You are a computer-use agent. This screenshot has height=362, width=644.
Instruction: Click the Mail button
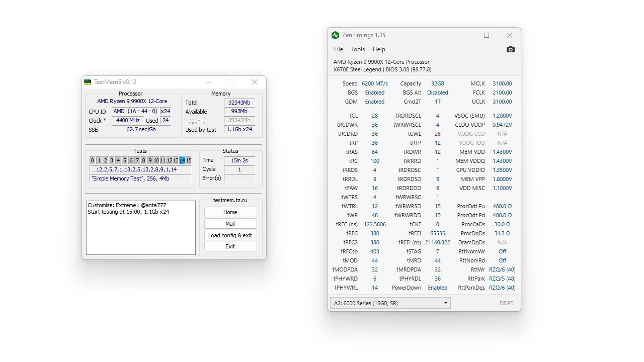click(230, 223)
